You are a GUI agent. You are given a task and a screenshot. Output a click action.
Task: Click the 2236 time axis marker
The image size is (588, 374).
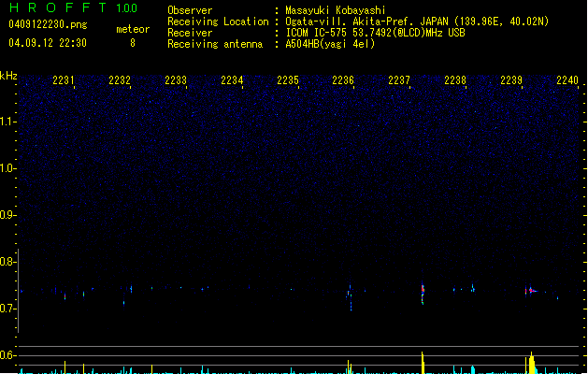click(343, 79)
